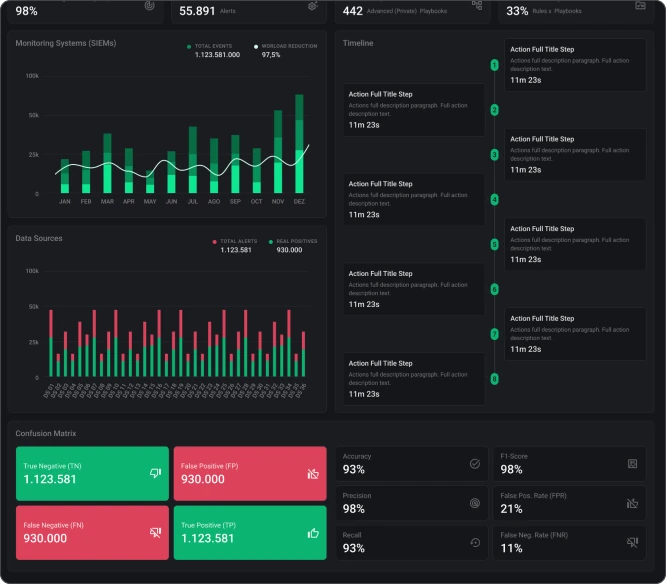Click the refresh-style icon in the Recall card
The width and height of the screenshot is (666, 584).
click(475, 543)
